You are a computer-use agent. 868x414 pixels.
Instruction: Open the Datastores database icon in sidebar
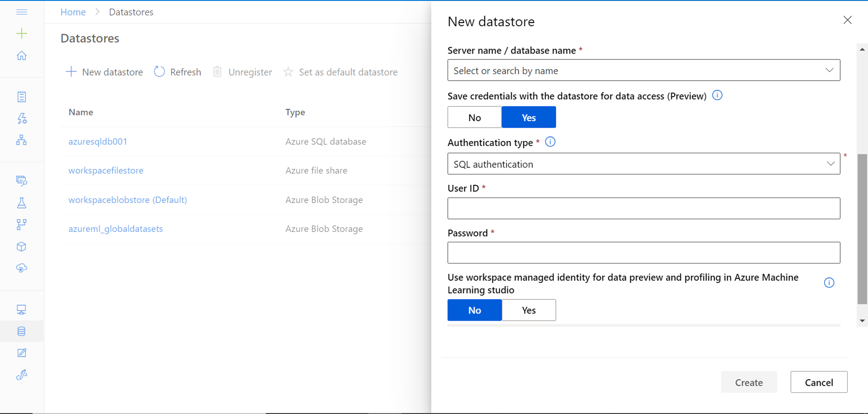click(x=22, y=332)
